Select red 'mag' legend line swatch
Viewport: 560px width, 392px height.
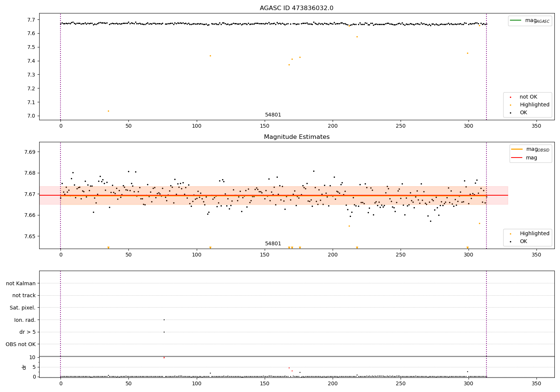(517, 158)
